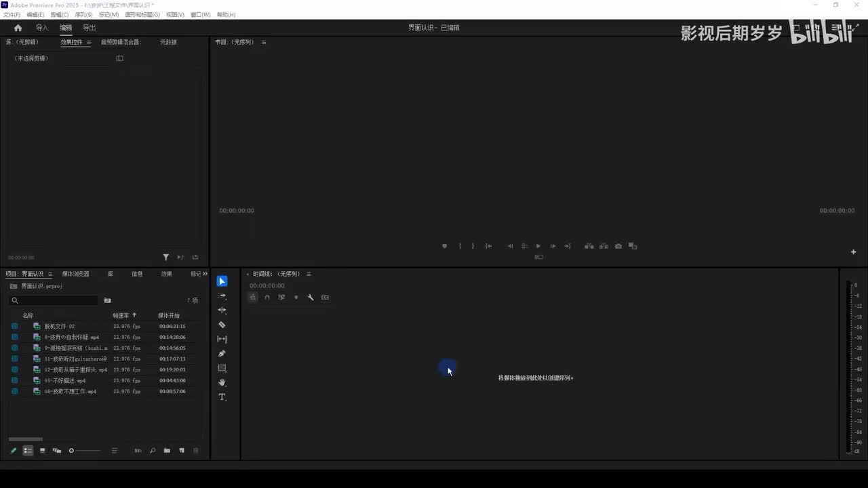Step back one frame in Program monitor
This screenshot has height=488, width=868.
click(510, 246)
